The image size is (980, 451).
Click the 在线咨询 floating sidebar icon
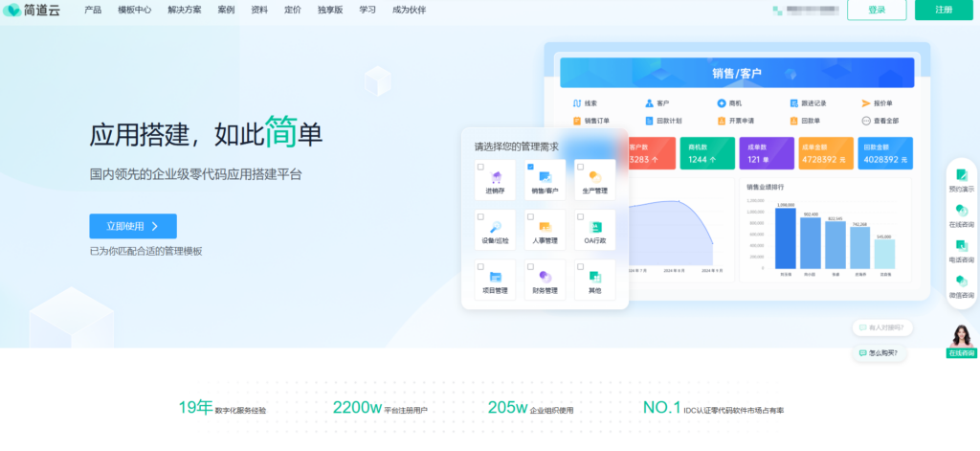961,211
